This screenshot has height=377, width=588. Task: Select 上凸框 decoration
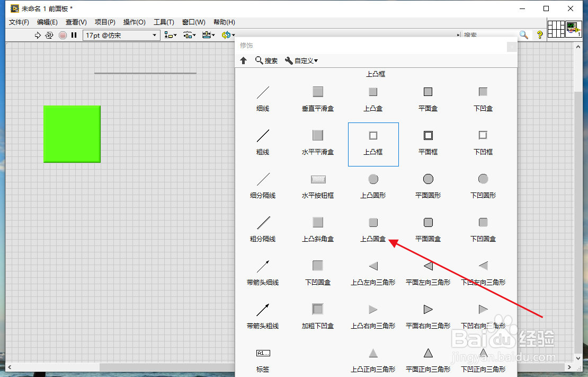coord(373,144)
